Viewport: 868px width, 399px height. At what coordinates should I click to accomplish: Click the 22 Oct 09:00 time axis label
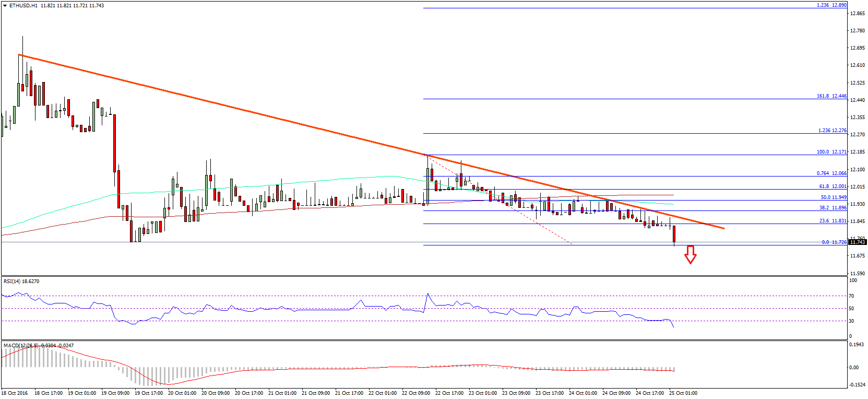pos(416,393)
